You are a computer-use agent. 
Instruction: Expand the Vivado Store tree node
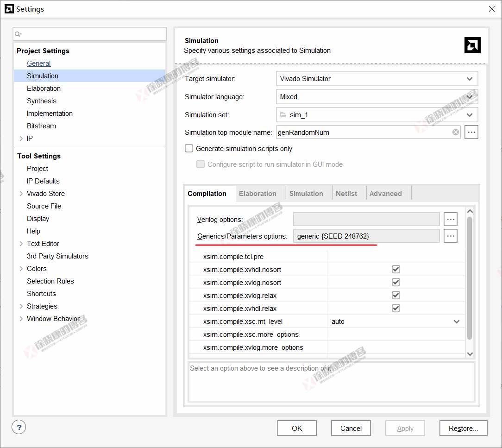tap(21, 194)
